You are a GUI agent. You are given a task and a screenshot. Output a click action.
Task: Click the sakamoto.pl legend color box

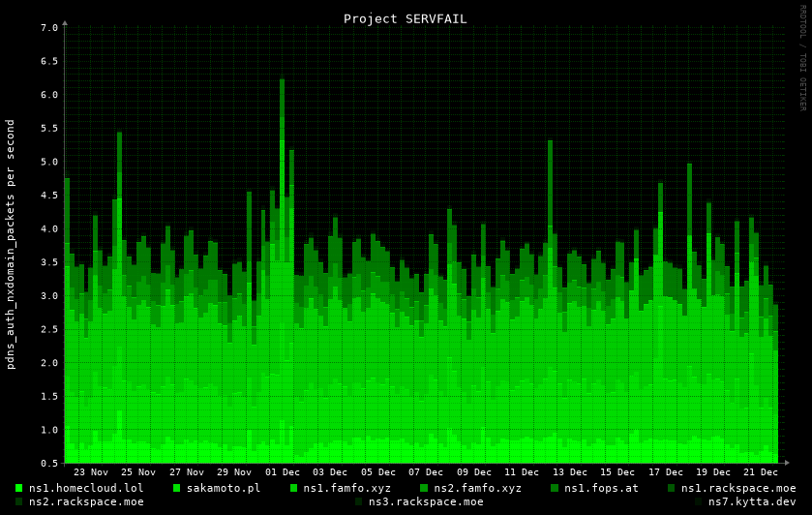(177, 488)
